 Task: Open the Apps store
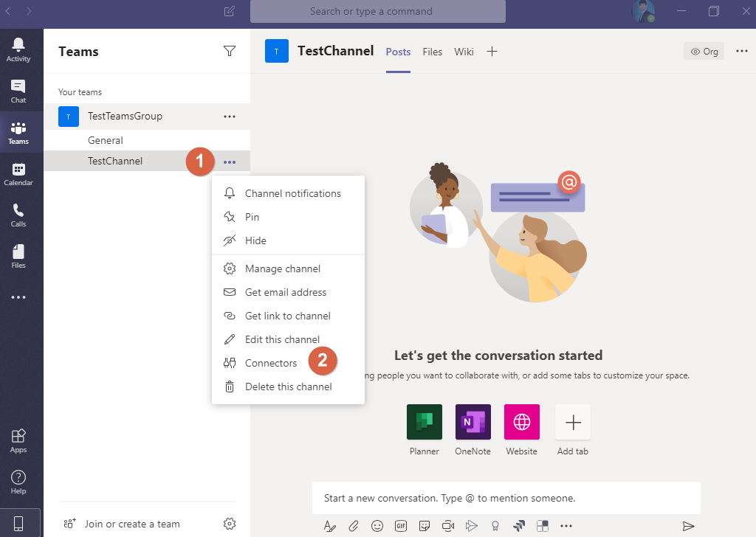(x=18, y=440)
